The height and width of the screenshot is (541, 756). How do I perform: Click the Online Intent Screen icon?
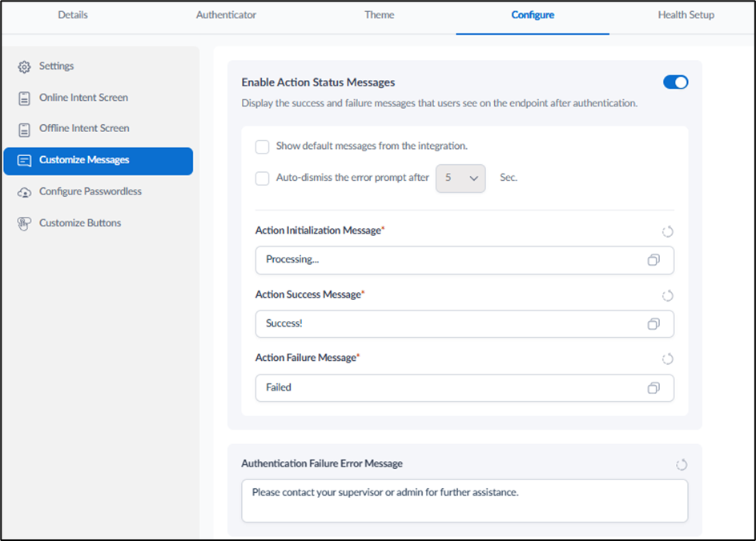[x=24, y=98]
